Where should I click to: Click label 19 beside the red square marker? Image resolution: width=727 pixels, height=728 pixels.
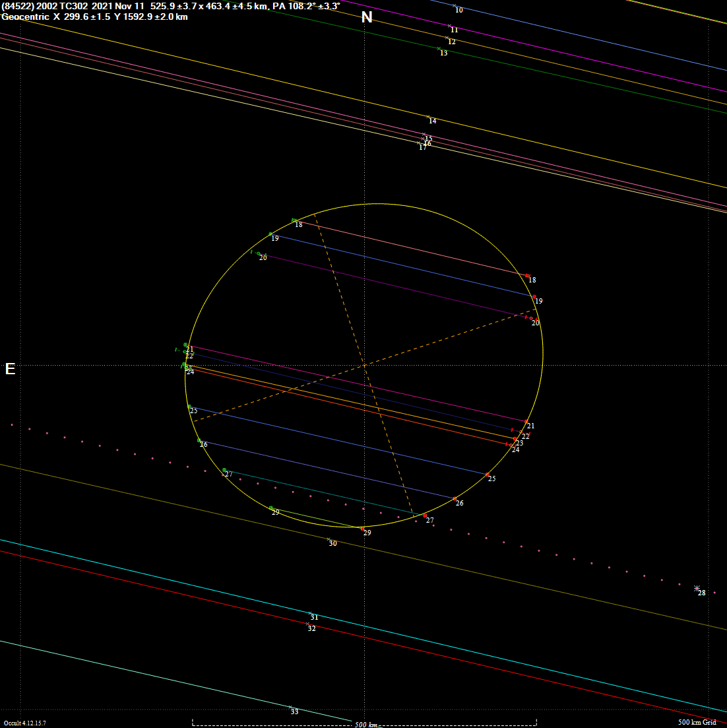538,302
